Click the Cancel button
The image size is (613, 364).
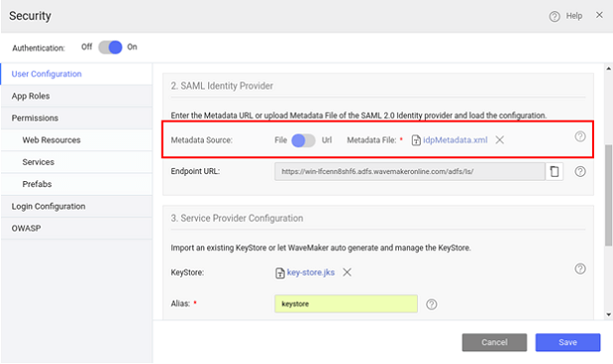[x=494, y=342]
